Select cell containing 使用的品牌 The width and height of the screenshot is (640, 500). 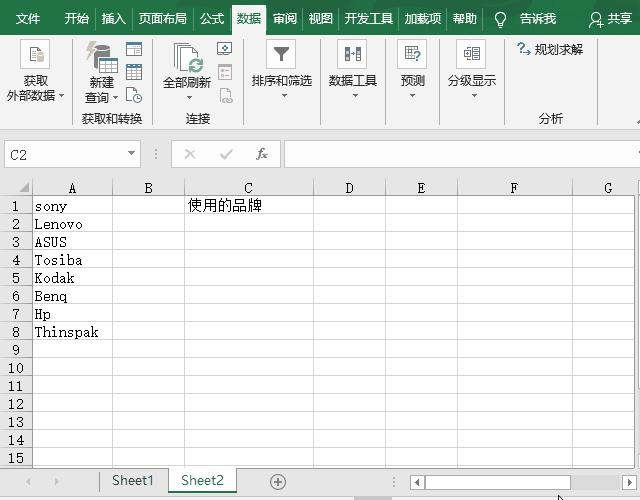[x=249, y=205]
